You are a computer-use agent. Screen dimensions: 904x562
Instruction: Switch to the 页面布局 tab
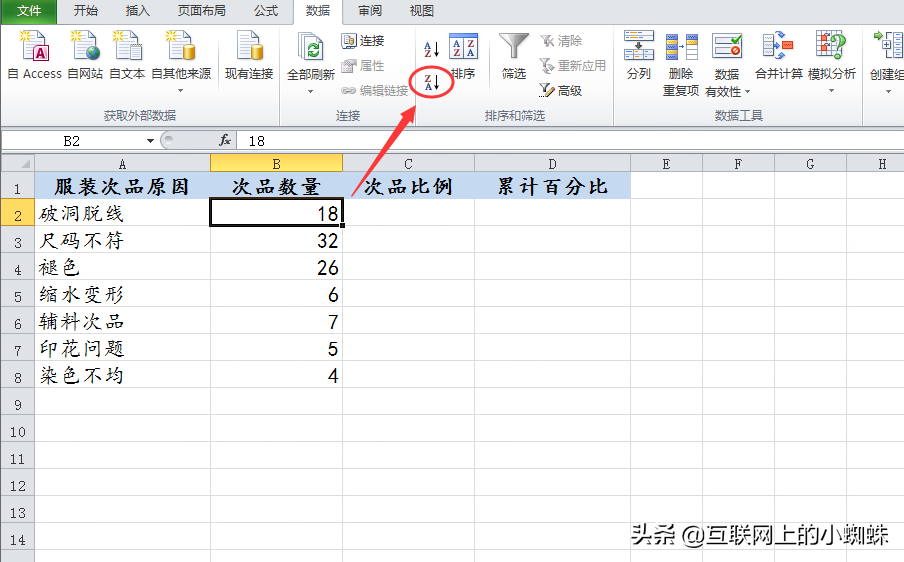coord(201,11)
